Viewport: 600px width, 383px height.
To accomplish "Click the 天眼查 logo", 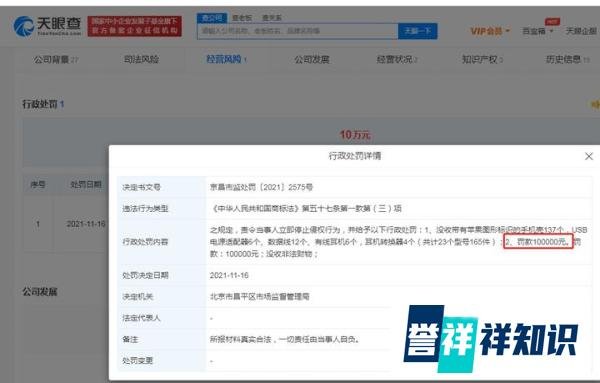I will (x=47, y=26).
